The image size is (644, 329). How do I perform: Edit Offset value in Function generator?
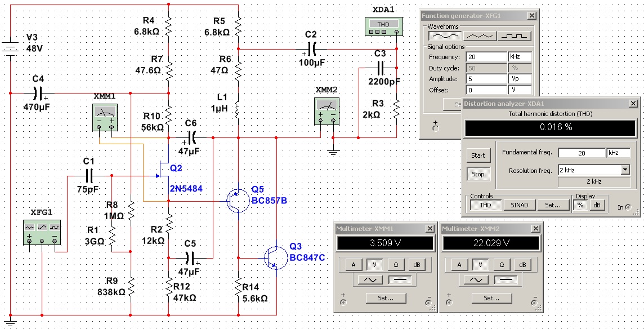(487, 90)
